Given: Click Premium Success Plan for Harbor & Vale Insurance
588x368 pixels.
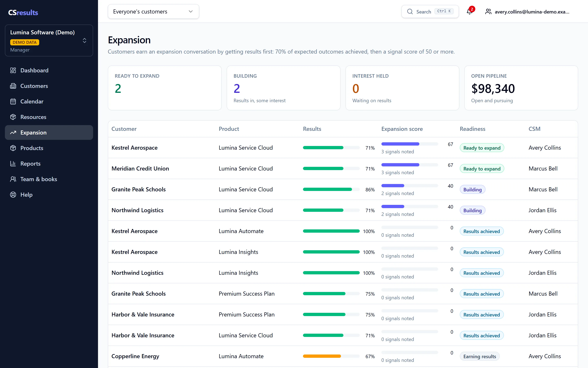Looking at the screenshot, I should (x=246, y=314).
